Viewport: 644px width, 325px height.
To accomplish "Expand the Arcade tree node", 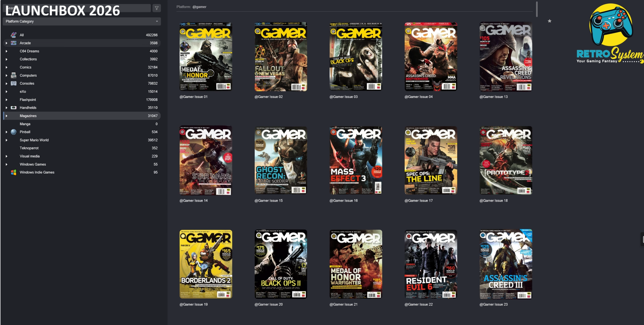I will click(x=7, y=43).
